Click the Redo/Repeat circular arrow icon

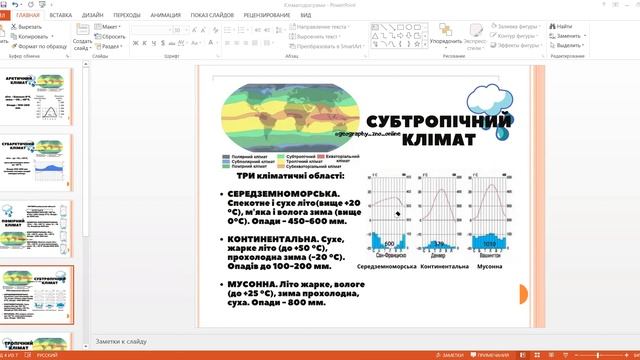31,5
